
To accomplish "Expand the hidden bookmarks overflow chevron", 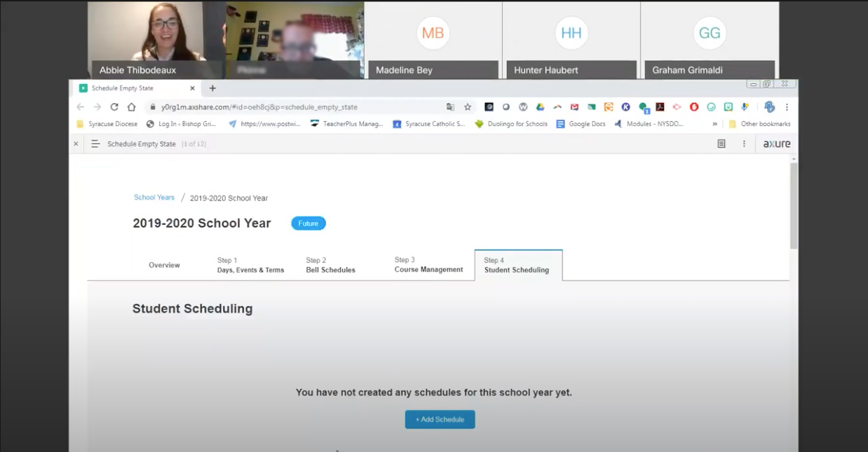I will click(x=714, y=124).
